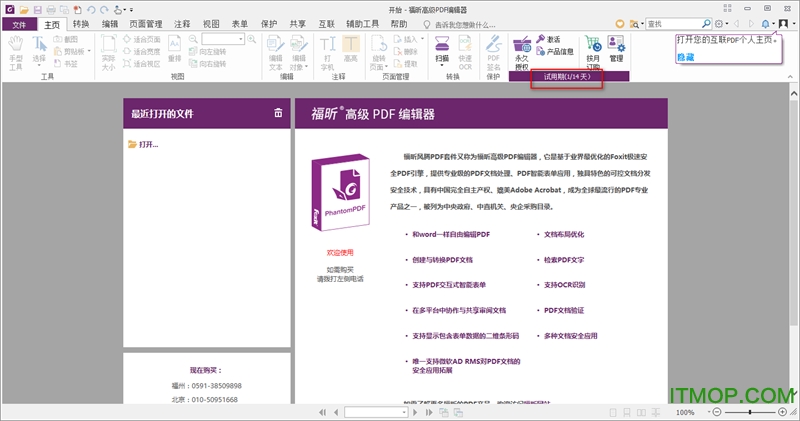Open the ribbon zoom level combo box
The width and height of the screenshot is (800, 421).
(x=222, y=39)
